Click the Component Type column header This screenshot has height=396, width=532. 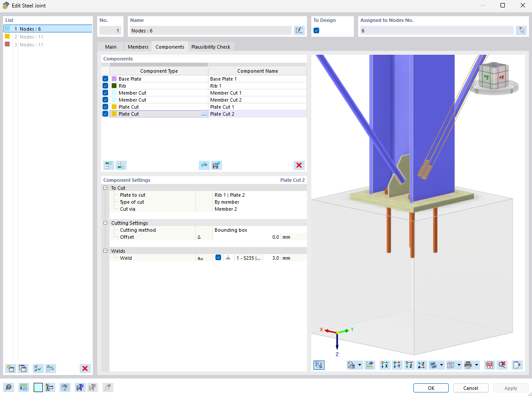click(159, 71)
